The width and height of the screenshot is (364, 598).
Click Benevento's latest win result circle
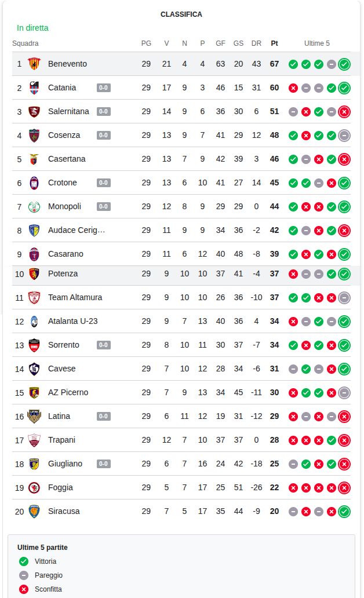[x=344, y=64]
